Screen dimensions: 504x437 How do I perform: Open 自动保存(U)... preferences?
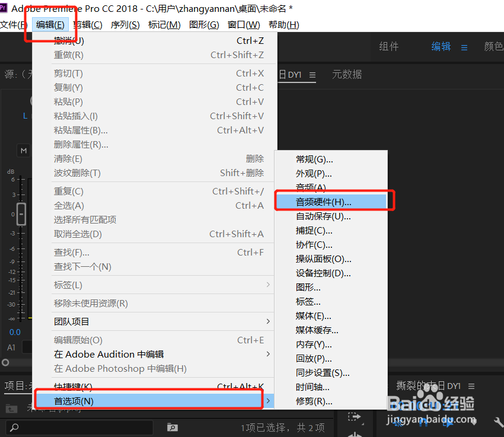point(331,216)
